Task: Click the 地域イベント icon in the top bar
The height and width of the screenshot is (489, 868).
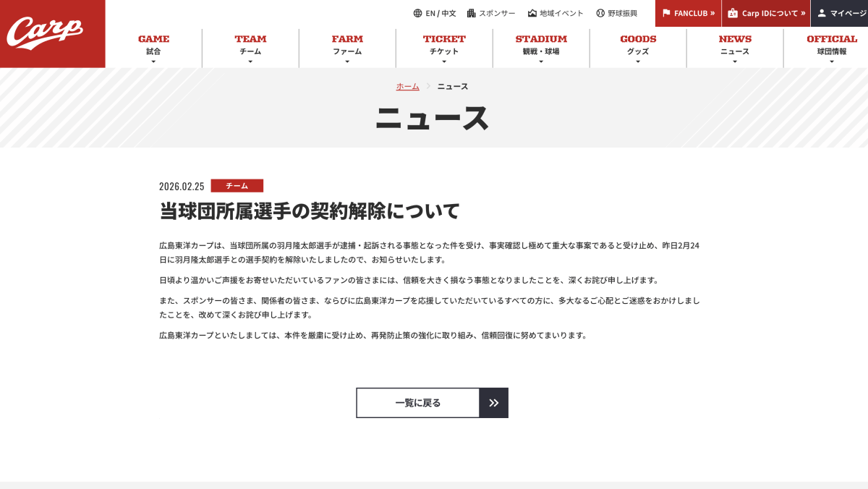Action: coord(532,13)
